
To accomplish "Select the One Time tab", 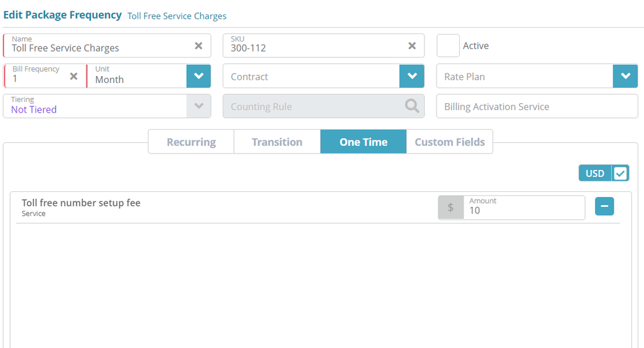I will (364, 142).
